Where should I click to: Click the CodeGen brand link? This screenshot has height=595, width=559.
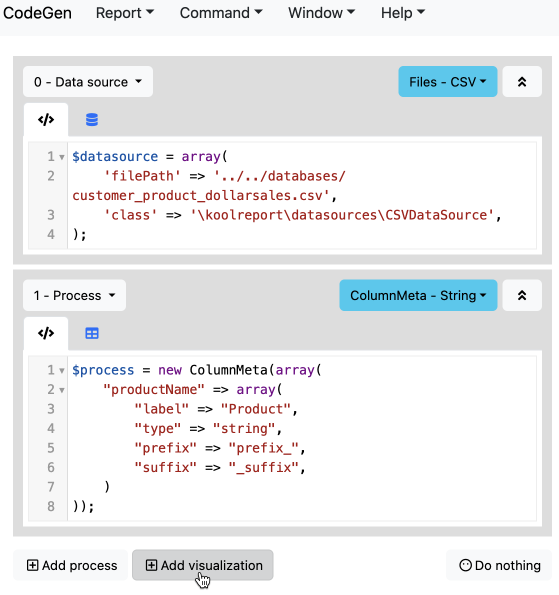pyautogui.click(x=37, y=13)
